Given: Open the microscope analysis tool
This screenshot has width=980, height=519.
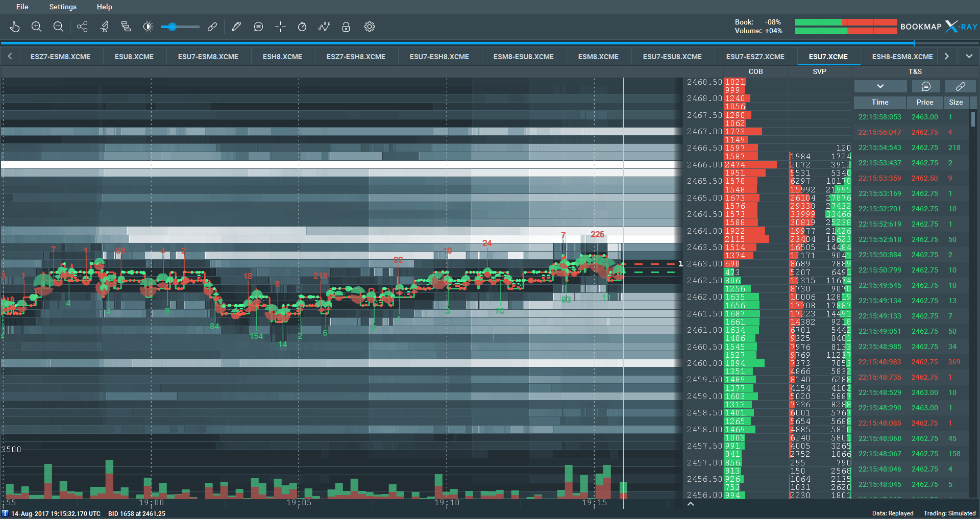Looking at the screenshot, I should point(104,27).
